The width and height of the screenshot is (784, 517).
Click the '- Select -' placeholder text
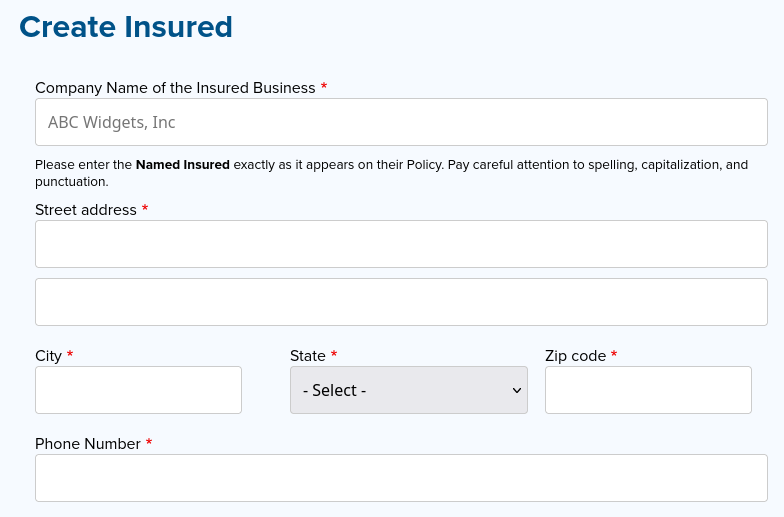coord(334,391)
